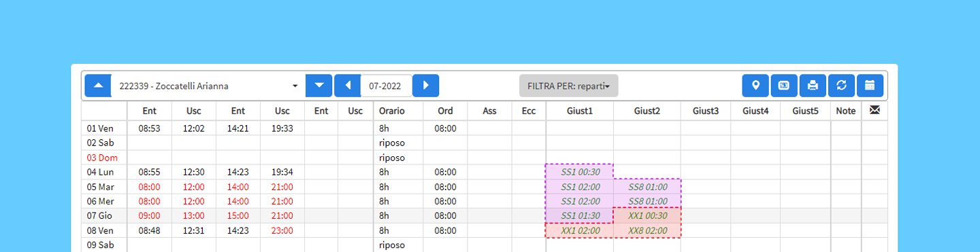Click the 07-2022 month field

click(387, 86)
